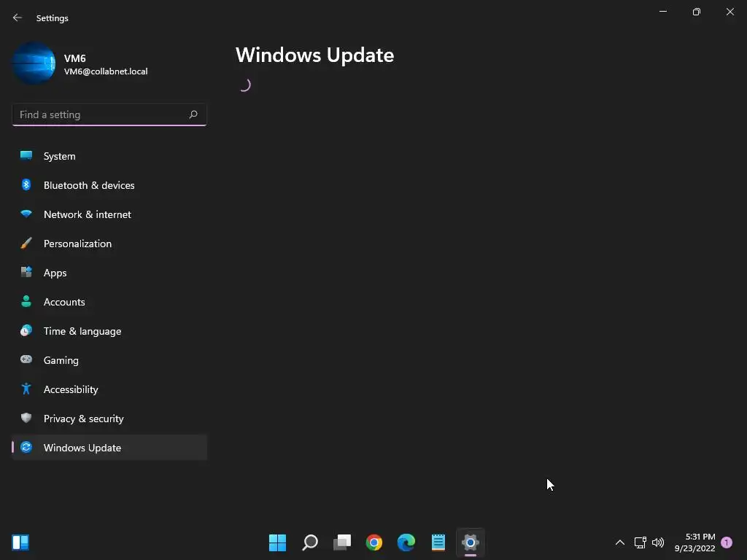Navigate to Time & language

[x=109, y=331]
